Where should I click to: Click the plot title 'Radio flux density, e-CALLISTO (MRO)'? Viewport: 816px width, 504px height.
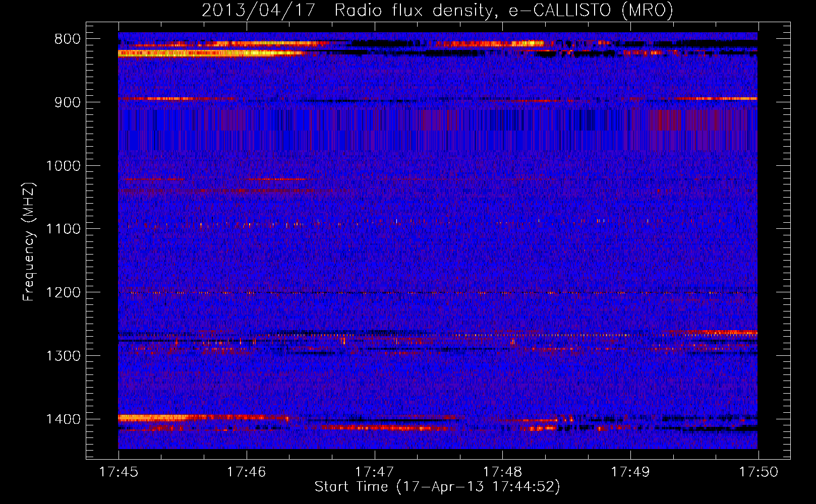[x=503, y=11]
